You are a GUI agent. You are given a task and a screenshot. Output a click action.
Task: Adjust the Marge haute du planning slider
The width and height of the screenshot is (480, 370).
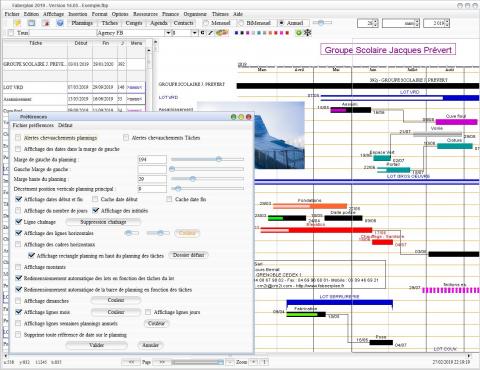pos(207,179)
